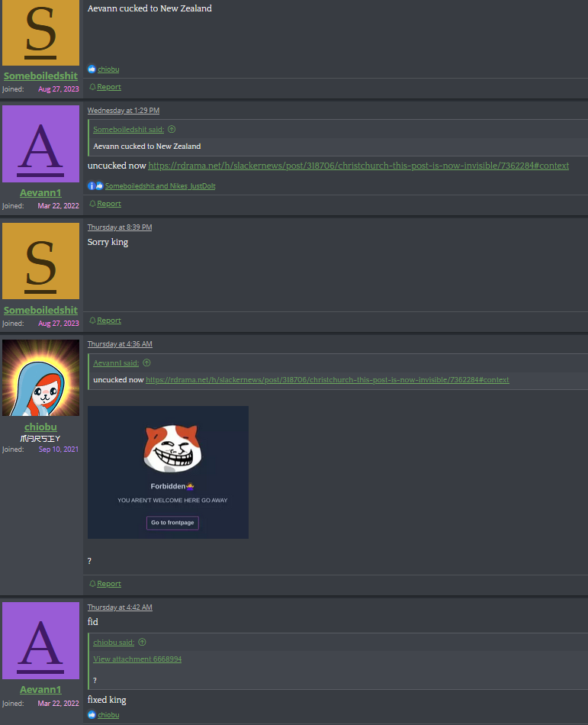The image size is (588, 725).
Task: Report chiobu's Forbidden screenshot post
Action: pyautogui.click(x=109, y=584)
